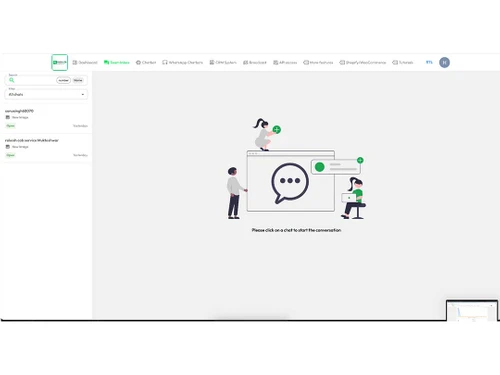Expand the All chats filter dropdown
Image resolution: width=500 pixels, height=375 pixels.
coord(46,94)
